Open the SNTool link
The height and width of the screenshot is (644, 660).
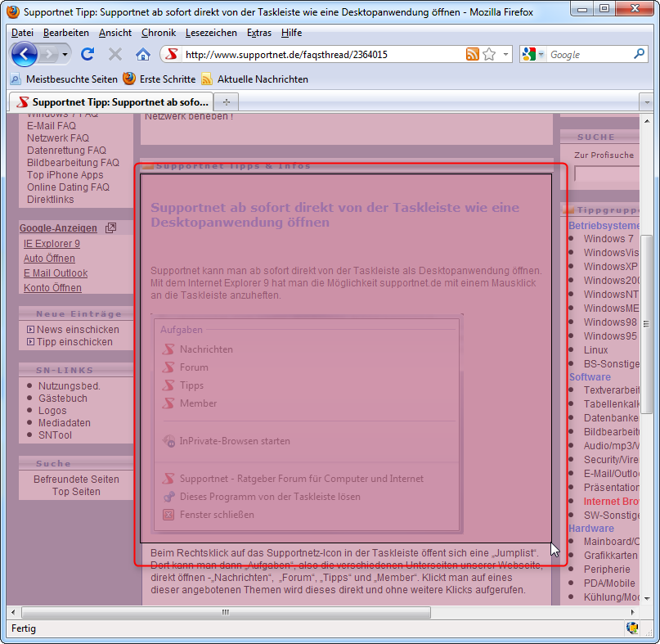(x=55, y=435)
